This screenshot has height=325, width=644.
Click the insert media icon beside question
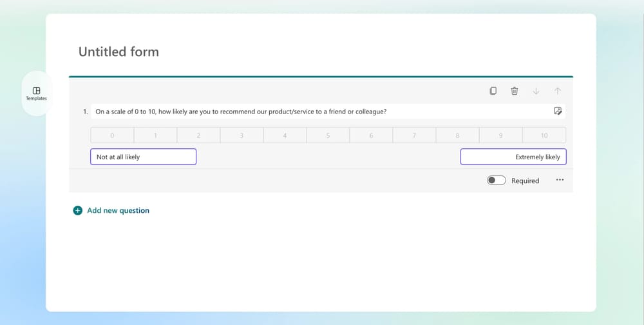click(x=558, y=111)
